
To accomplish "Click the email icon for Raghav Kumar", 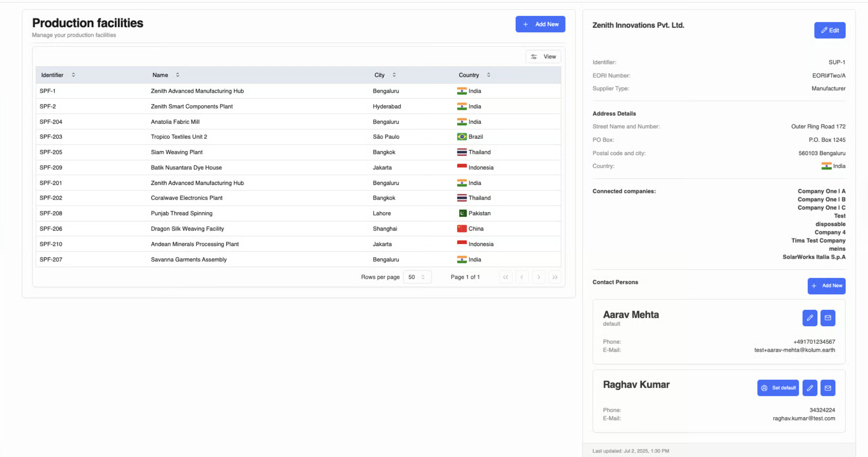I will (x=827, y=388).
